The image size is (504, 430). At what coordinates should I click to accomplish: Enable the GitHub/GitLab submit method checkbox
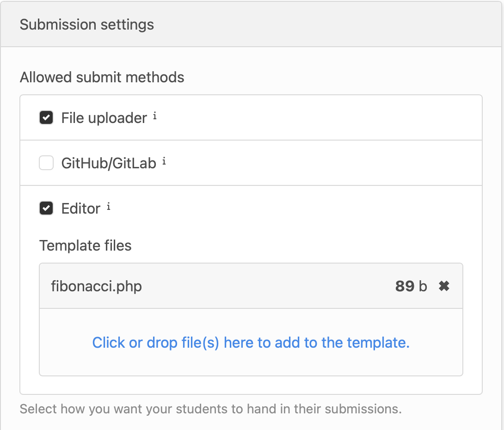(x=46, y=163)
